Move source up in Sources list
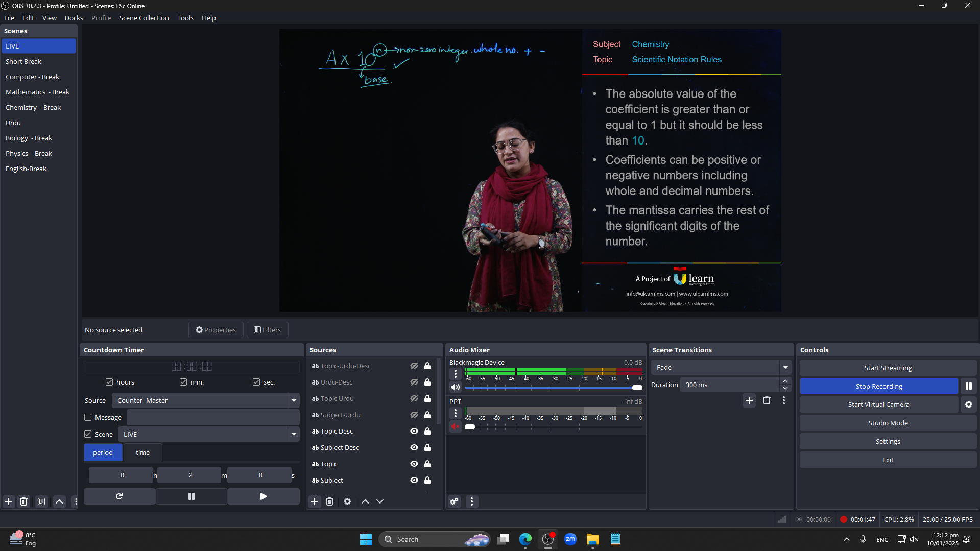This screenshot has width=980, height=551. click(365, 501)
